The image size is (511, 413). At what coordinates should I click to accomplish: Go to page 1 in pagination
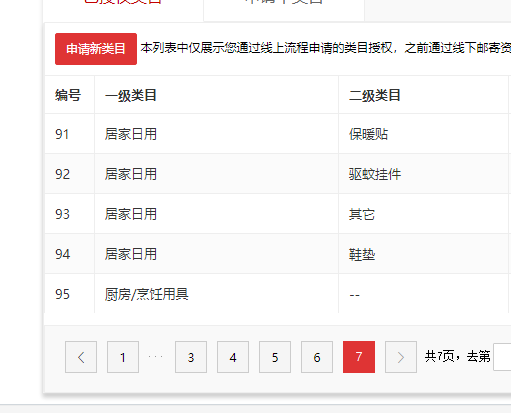point(123,357)
